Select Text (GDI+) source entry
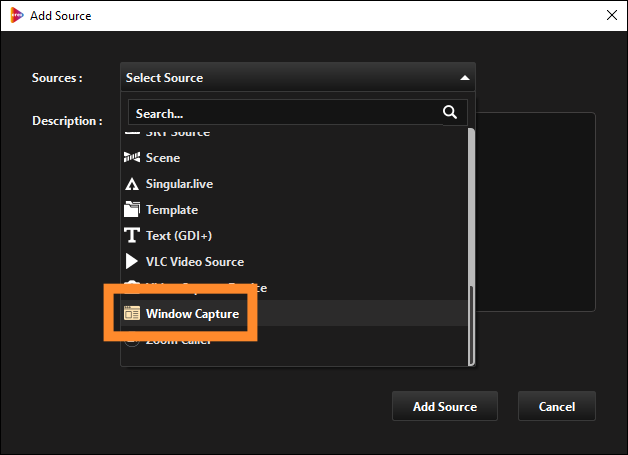The image size is (628, 455). coord(294,236)
